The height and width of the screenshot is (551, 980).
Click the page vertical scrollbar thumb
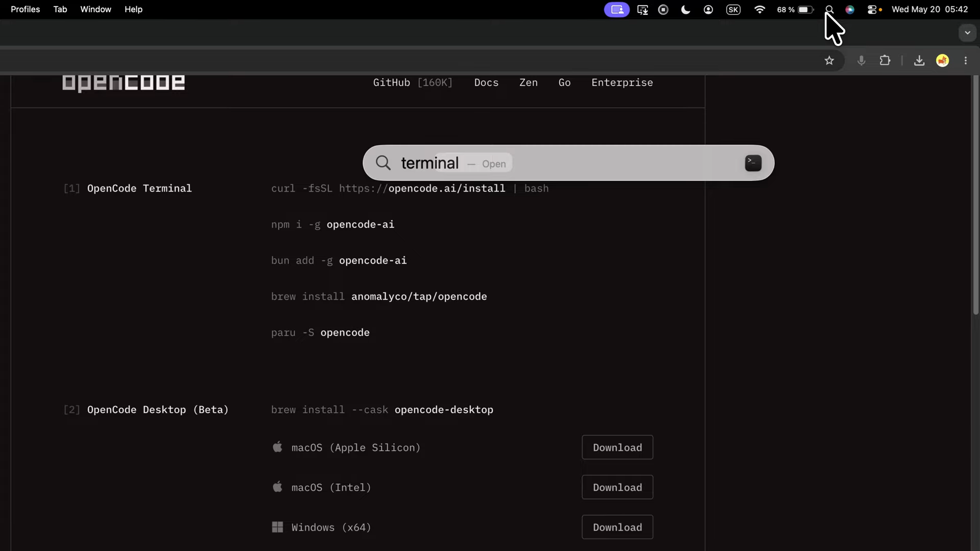pyautogui.click(x=975, y=195)
